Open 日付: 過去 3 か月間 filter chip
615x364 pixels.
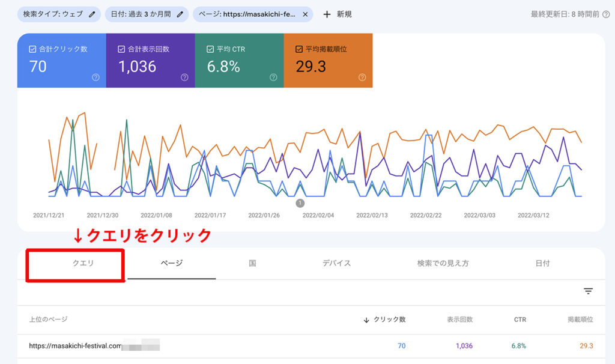point(147,14)
